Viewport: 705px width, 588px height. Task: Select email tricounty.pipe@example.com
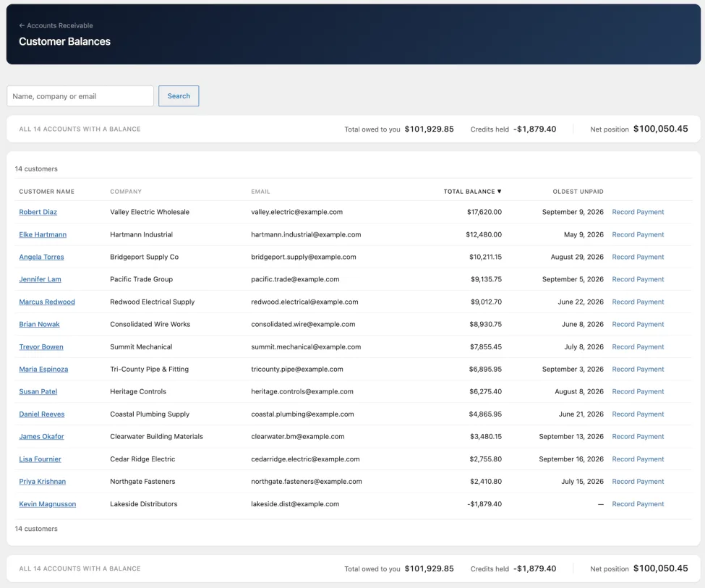click(x=296, y=370)
